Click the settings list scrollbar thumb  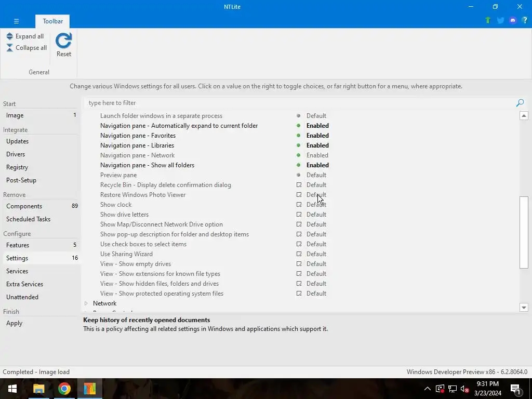pos(524,232)
